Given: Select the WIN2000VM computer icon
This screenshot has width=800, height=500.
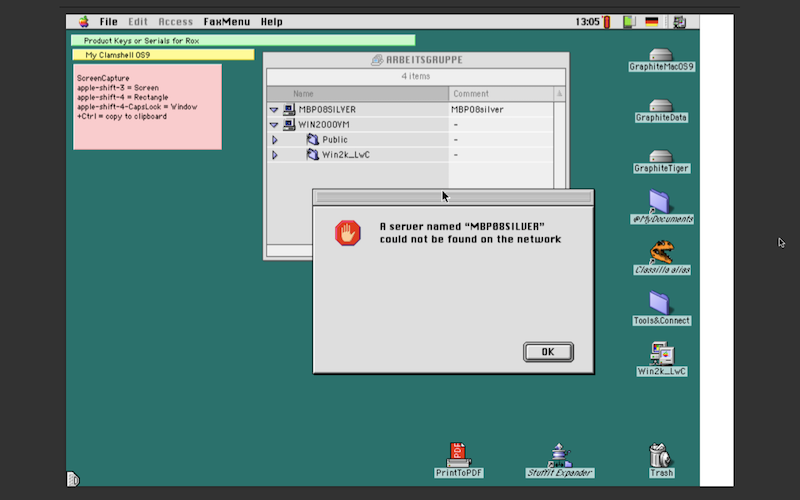Looking at the screenshot, I should 289,124.
